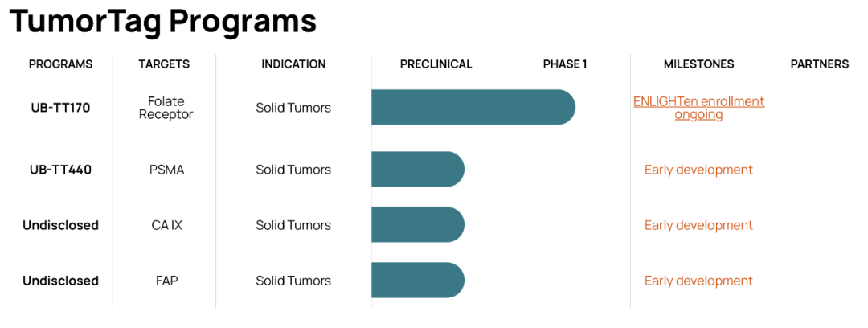Click Early development milestone for FAP

tap(698, 281)
